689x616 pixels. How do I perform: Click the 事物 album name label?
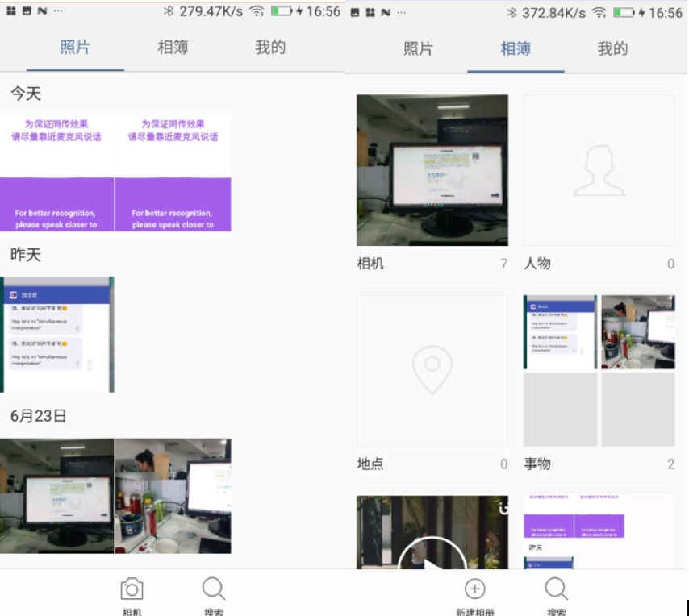pyautogui.click(x=537, y=464)
